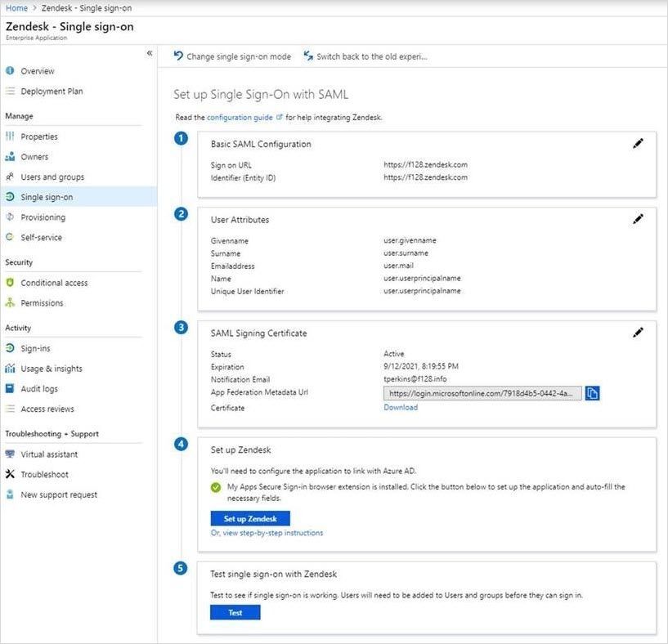This screenshot has height=644, width=668.
Task: Click the Provisioning sync icon
Action: point(10,217)
